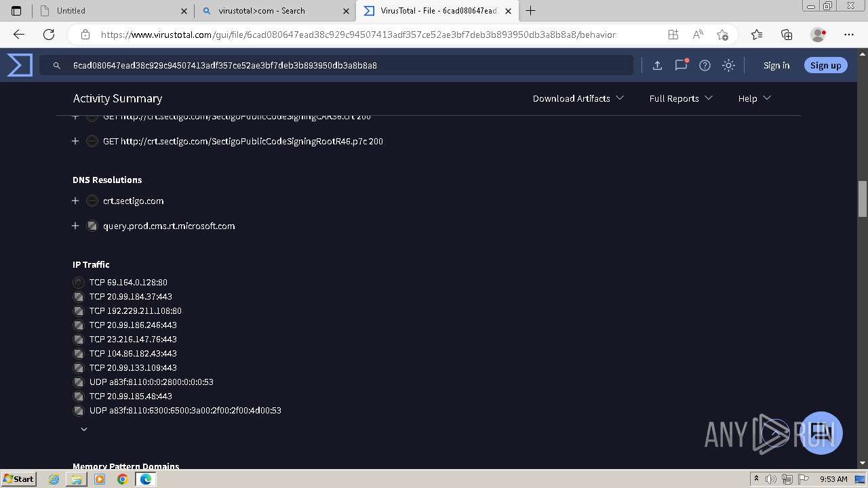
Task: Open a new tab with plus button
Action: coord(531,11)
